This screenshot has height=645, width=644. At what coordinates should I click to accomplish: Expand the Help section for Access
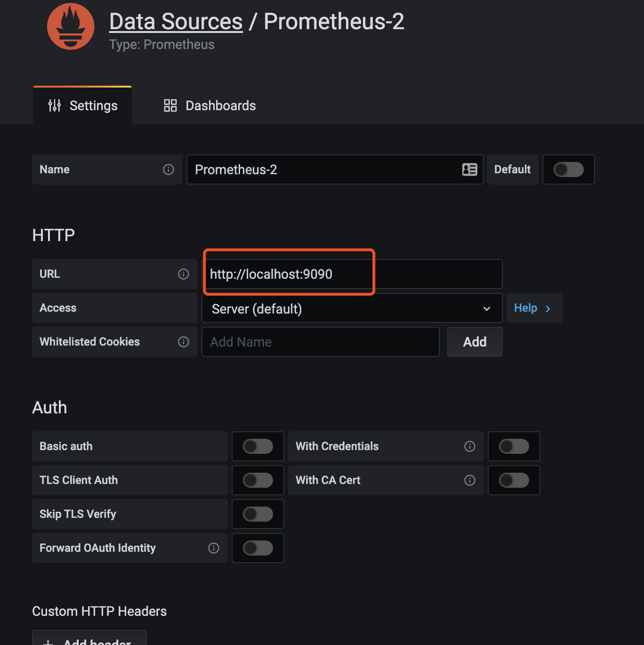534,308
